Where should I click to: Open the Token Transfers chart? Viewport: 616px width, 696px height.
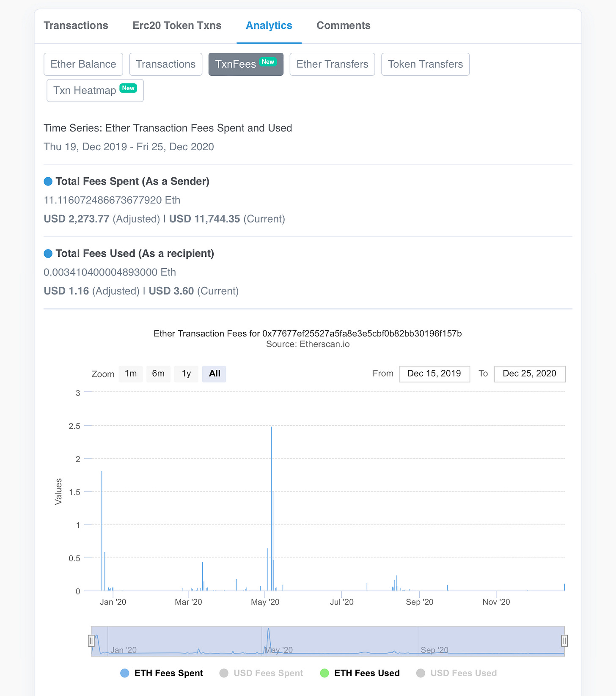coord(426,64)
